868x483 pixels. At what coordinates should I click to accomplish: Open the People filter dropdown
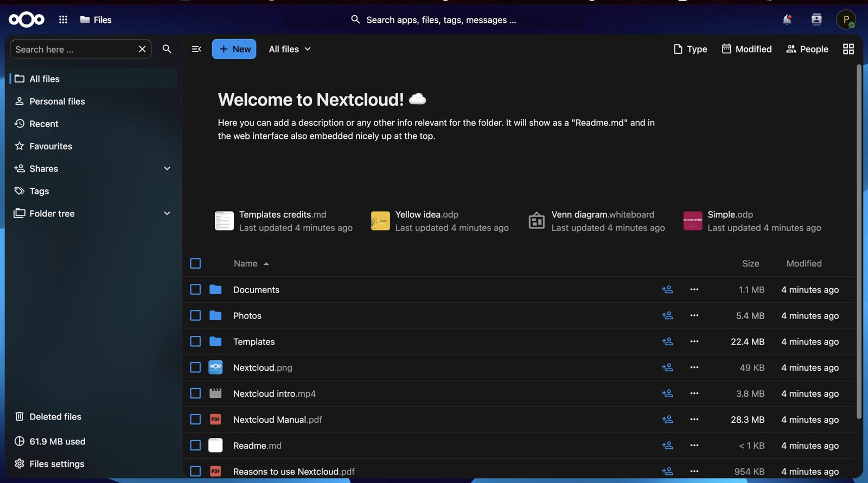pyautogui.click(x=807, y=49)
